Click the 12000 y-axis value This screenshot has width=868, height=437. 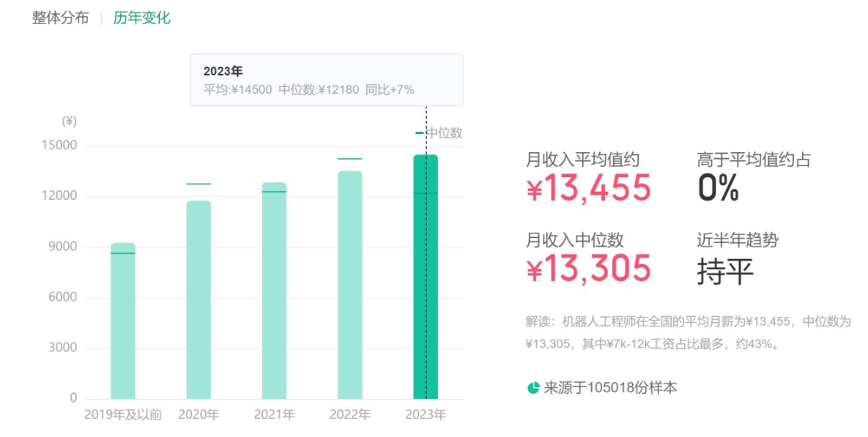click(59, 196)
